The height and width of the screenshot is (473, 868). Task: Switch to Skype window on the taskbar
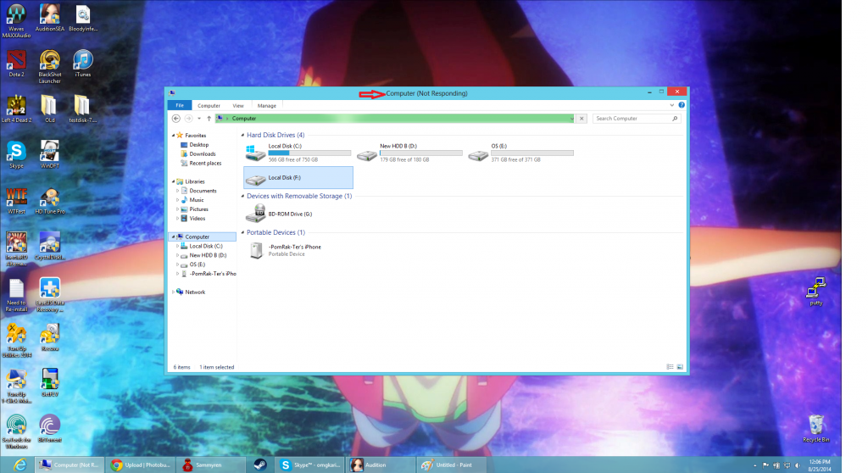(x=310, y=465)
